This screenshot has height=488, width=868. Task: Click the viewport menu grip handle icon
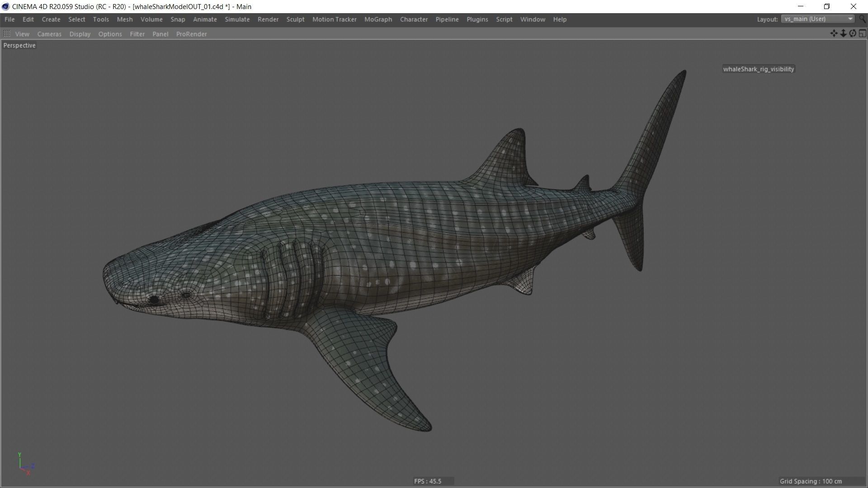tap(7, 34)
